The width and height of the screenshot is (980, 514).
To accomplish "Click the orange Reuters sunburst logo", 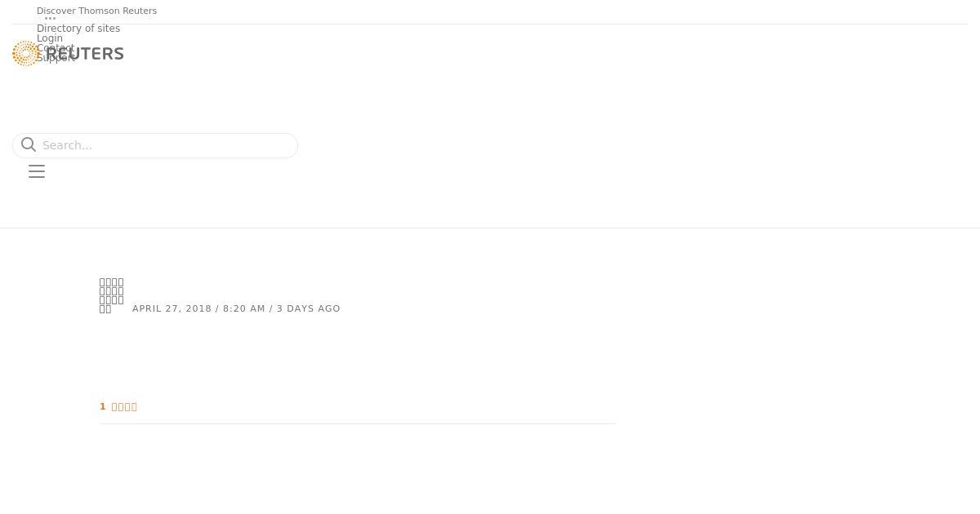I will (25, 54).
